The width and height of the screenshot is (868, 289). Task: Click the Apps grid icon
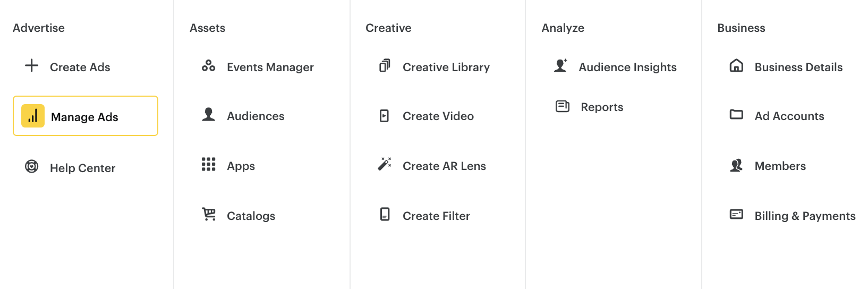click(208, 165)
